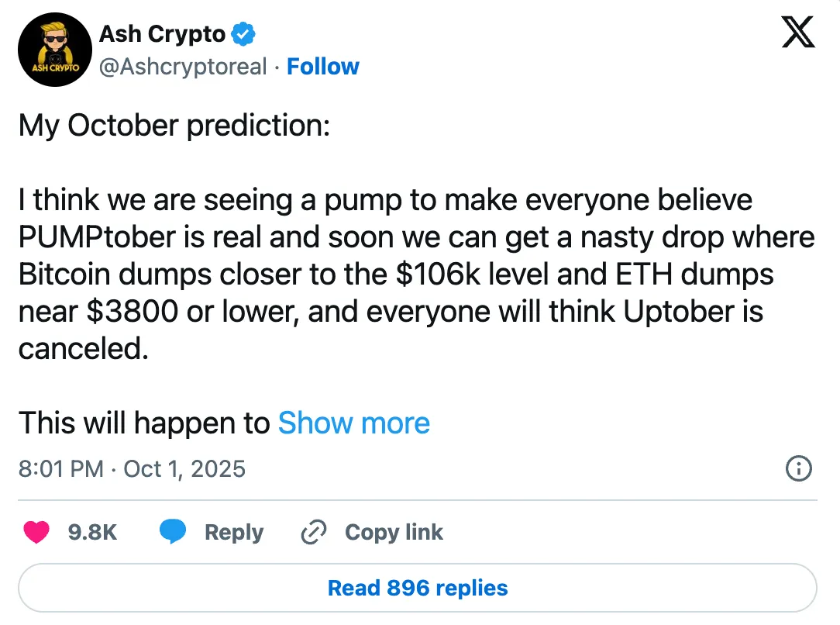This screenshot has width=840, height=625.
Task: Click the verified badge next to Ash Crypto
Action: click(243, 33)
